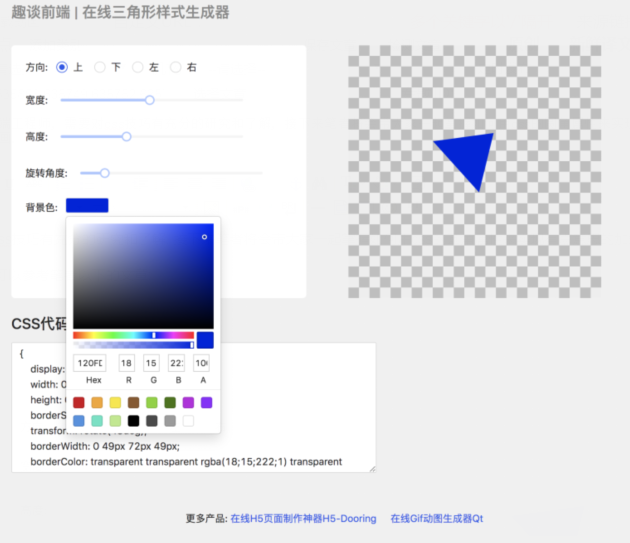Click the 高度 height slider handle
630x543 pixels.
126,136
